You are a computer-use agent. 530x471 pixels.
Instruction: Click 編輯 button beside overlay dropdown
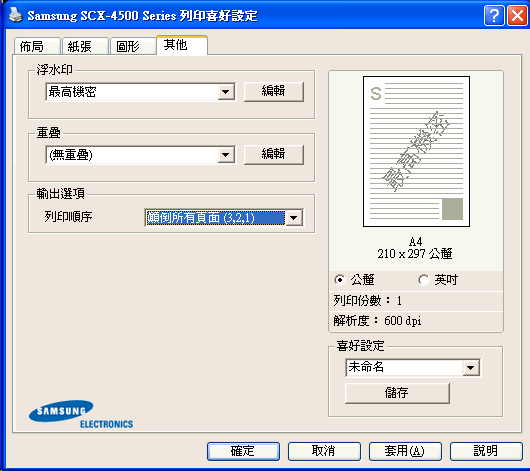(x=274, y=155)
